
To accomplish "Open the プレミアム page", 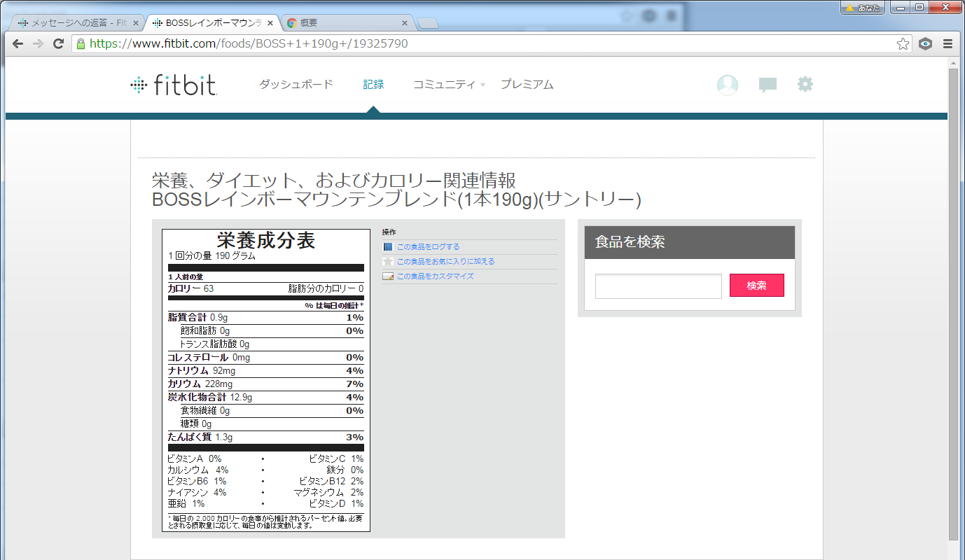I will tap(527, 85).
